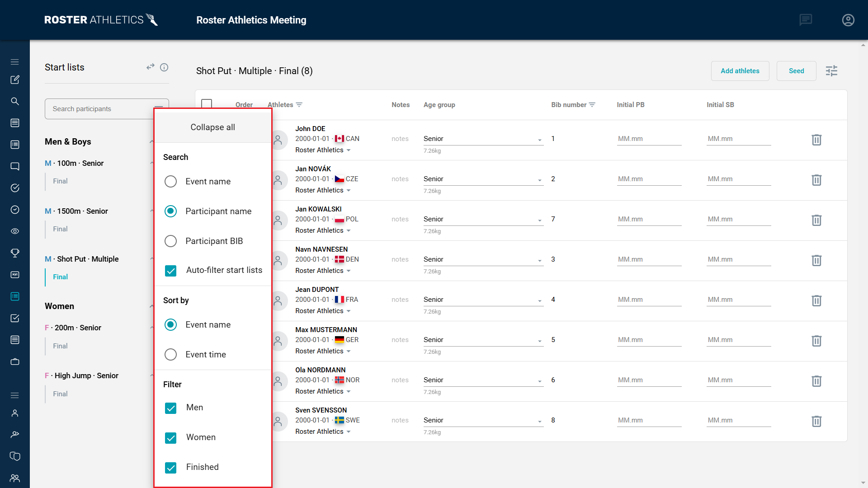Open Final under M · 1500m · Senior
The image size is (868, 488).
click(60, 229)
